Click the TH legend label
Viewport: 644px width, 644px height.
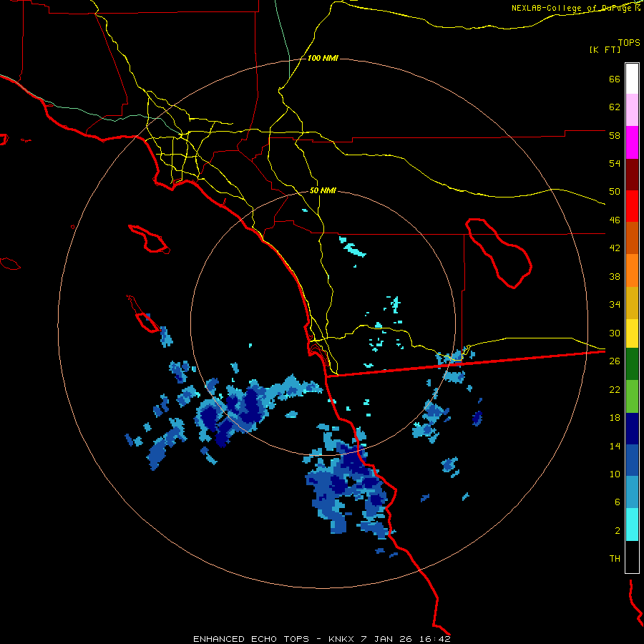click(615, 559)
